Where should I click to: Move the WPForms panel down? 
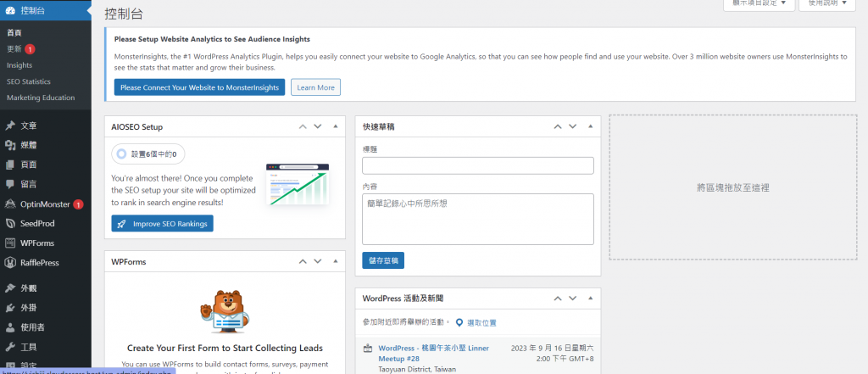click(x=318, y=261)
